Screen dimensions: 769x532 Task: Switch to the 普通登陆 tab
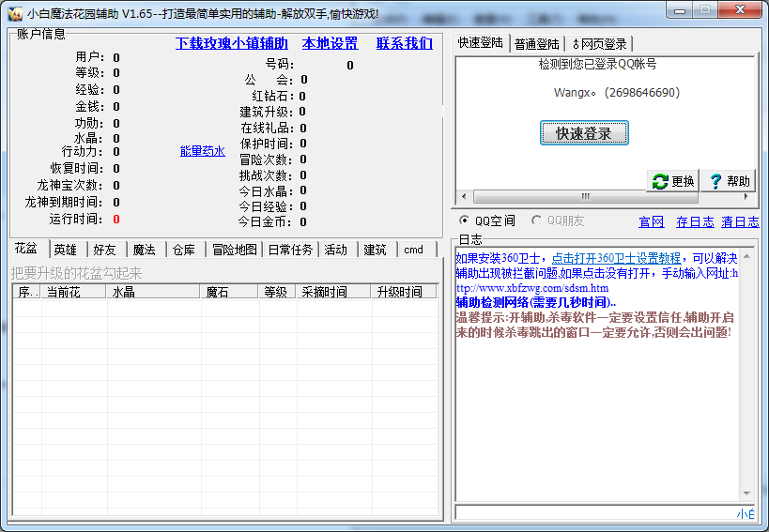coord(537,44)
